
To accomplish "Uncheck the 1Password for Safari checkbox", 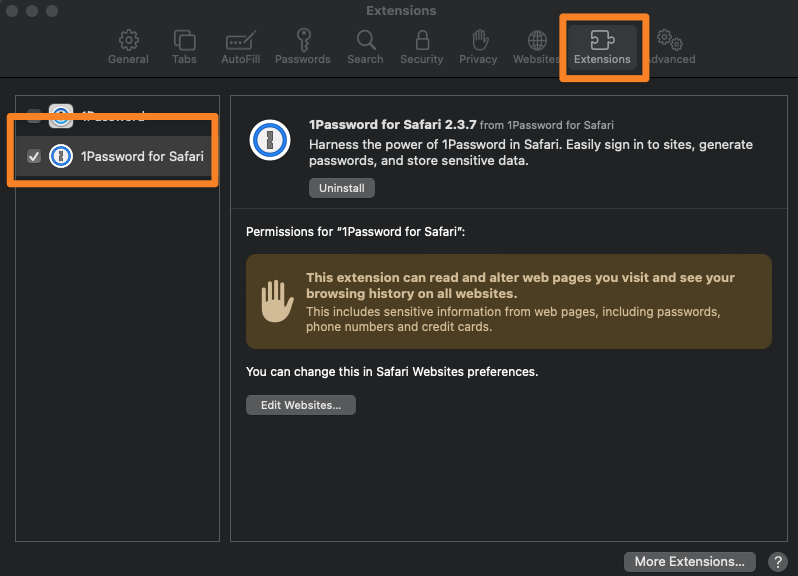I will [x=34, y=156].
